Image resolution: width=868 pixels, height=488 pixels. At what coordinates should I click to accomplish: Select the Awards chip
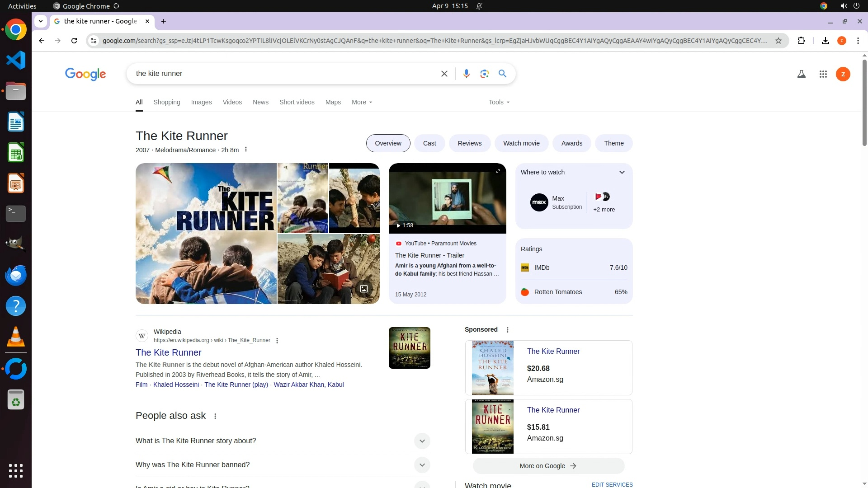pyautogui.click(x=571, y=143)
